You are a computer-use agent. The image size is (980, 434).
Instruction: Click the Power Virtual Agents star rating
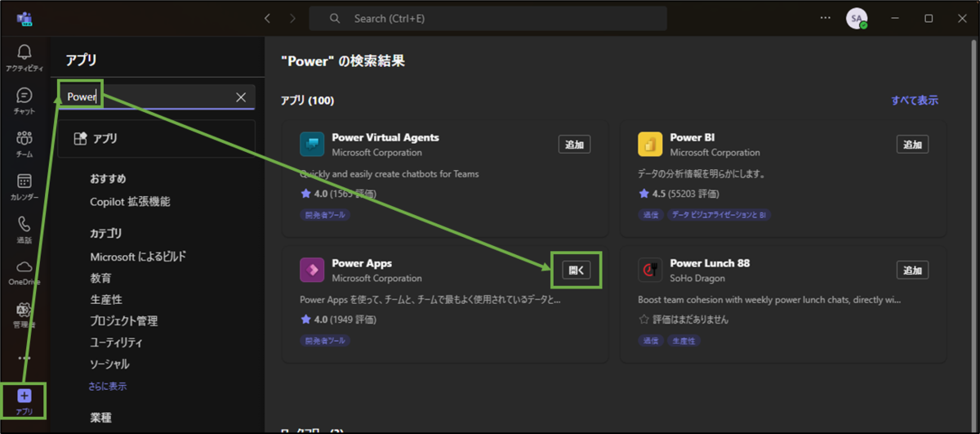pos(305,194)
